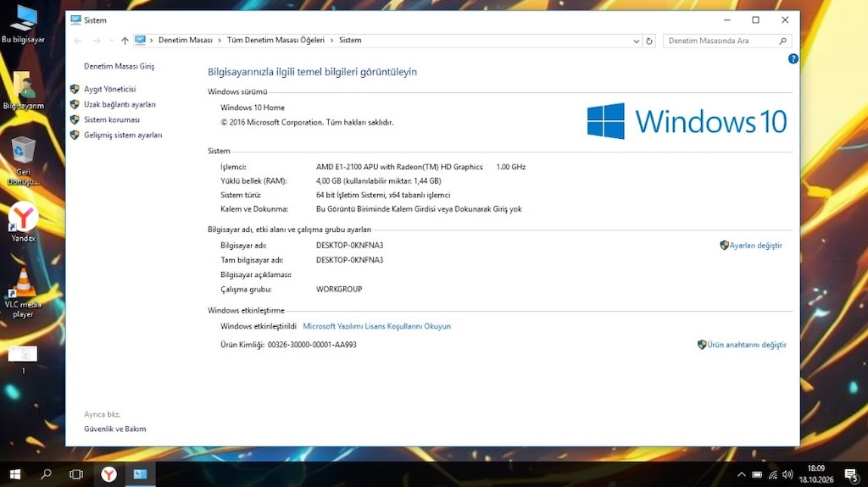Image resolution: width=868 pixels, height=487 pixels.
Task: Select Tüm Denetim Masası Öğeleri breadcrumb
Action: tap(275, 41)
